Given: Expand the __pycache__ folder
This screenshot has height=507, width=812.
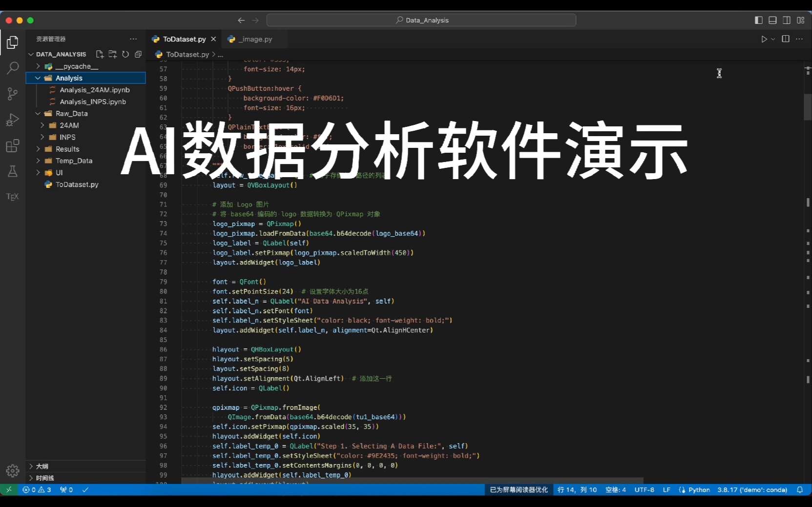Looking at the screenshot, I should (38, 66).
